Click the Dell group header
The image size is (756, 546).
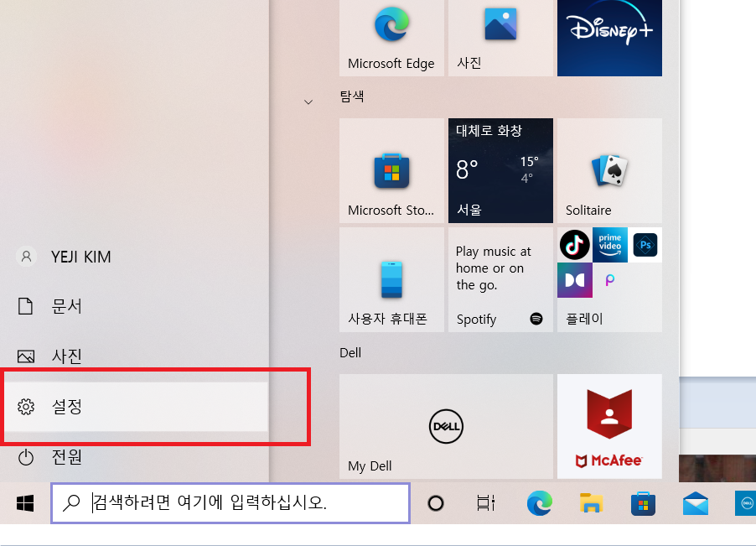350,352
